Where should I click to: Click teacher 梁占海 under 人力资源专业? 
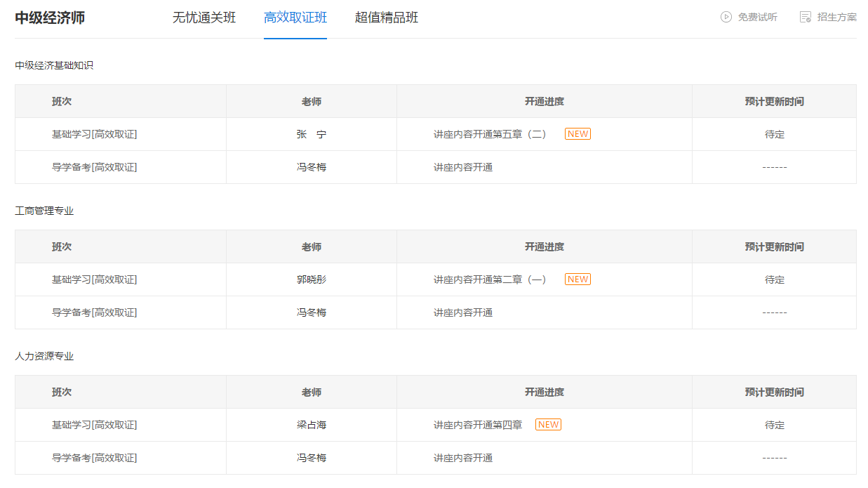tap(312, 424)
